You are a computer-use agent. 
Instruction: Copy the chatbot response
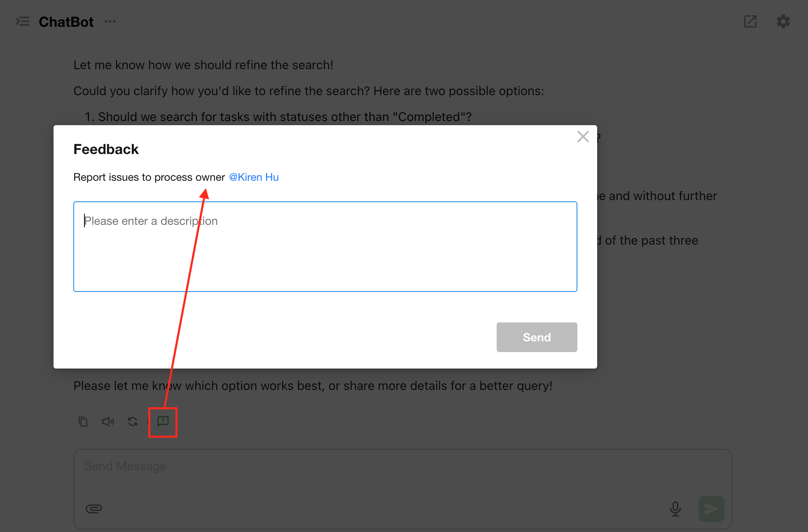click(83, 422)
